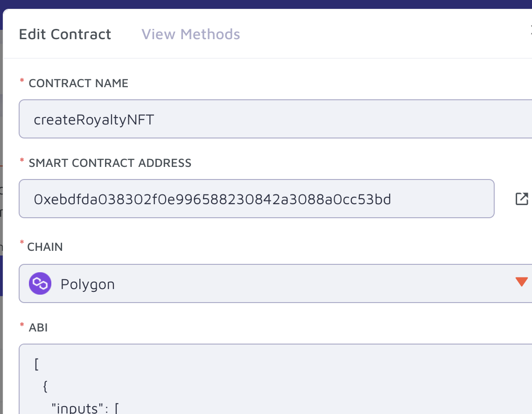Place cursor on the 0xebdfda03 address text
This screenshot has width=532, height=414.
(x=212, y=200)
